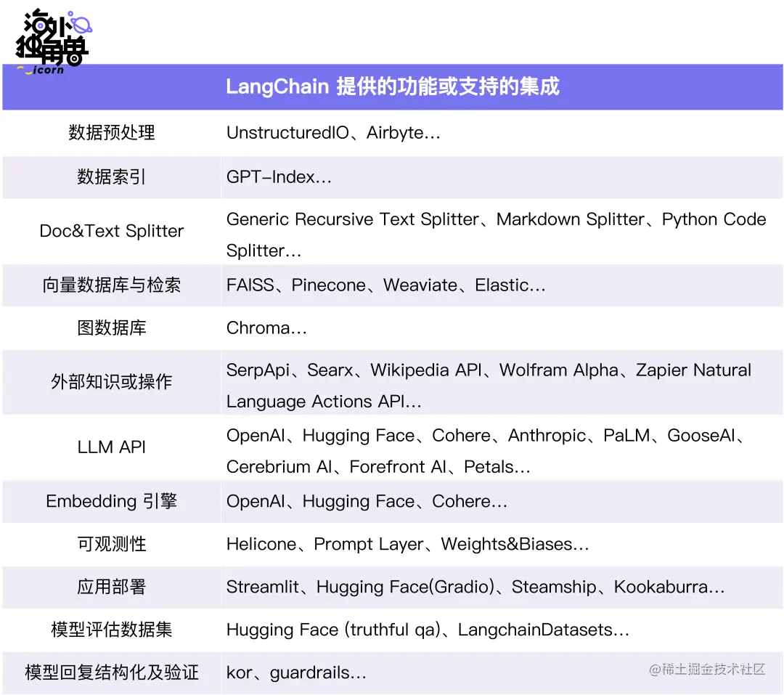Click the 'Splitter...' continuation line
784x695 pixels.
click(x=264, y=251)
